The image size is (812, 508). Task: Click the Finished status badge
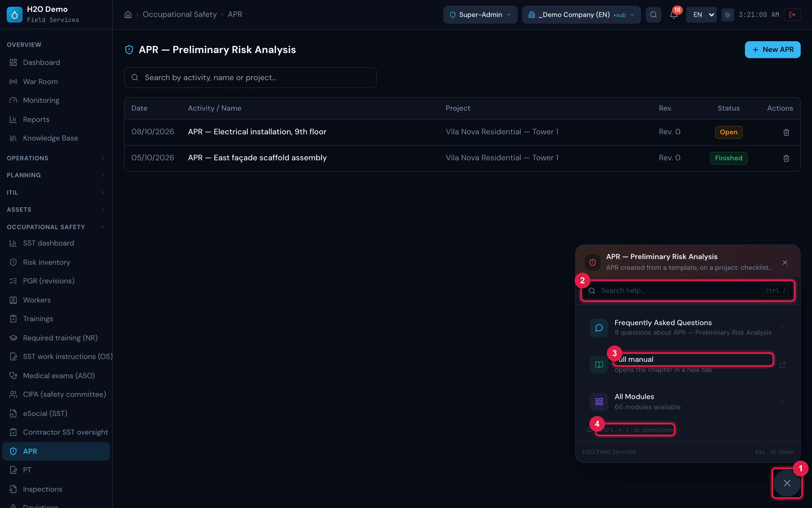pyautogui.click(x=729, y=158)
